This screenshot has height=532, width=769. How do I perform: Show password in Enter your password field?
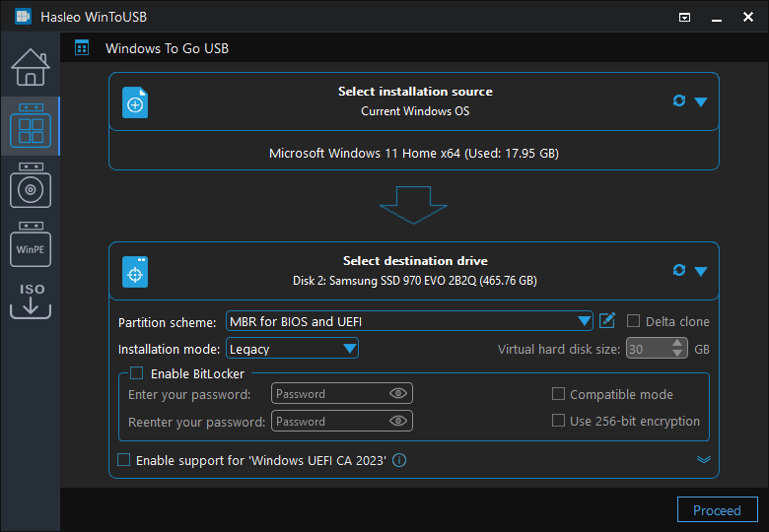coord(397,393)
